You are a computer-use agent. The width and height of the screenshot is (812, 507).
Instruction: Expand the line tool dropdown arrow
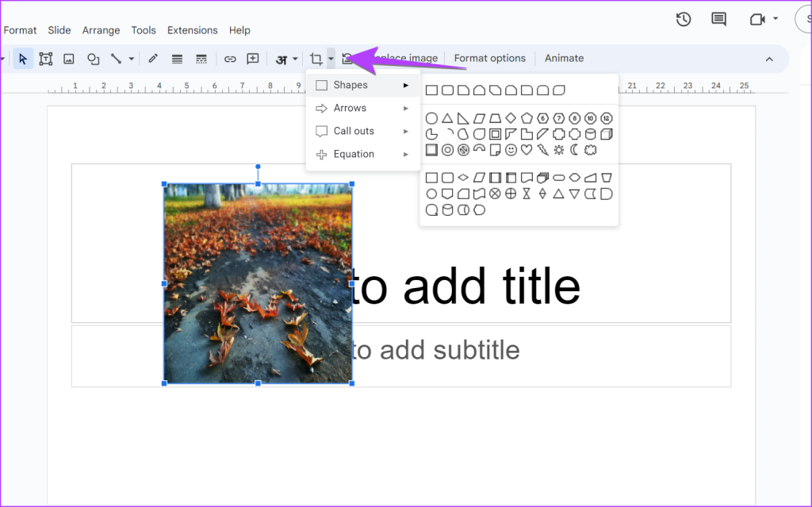(x=132, y=59)
